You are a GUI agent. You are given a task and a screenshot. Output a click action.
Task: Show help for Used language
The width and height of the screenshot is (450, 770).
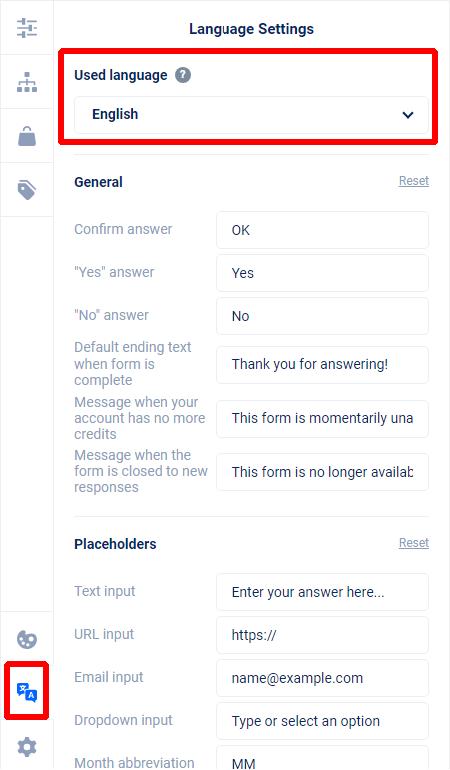point(183,75)
